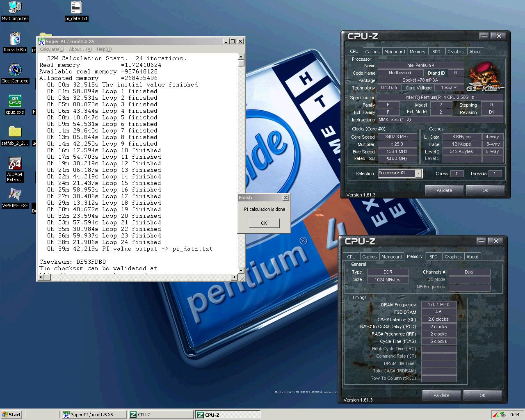Viewport: 525px width, 420px height.
Task: Open Super PI Help menu
Action: tap(104, 49)
